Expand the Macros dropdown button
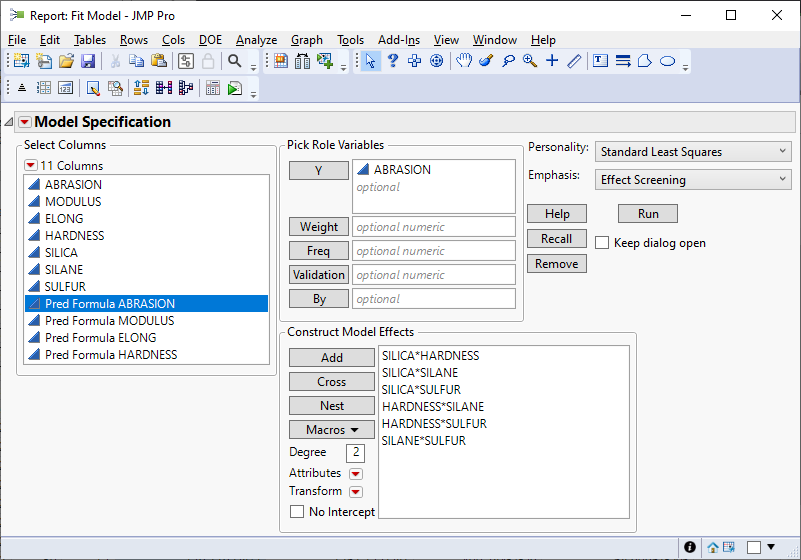Image resolution: width=801 pixels, height=560 pixels. tap(332, 430)
